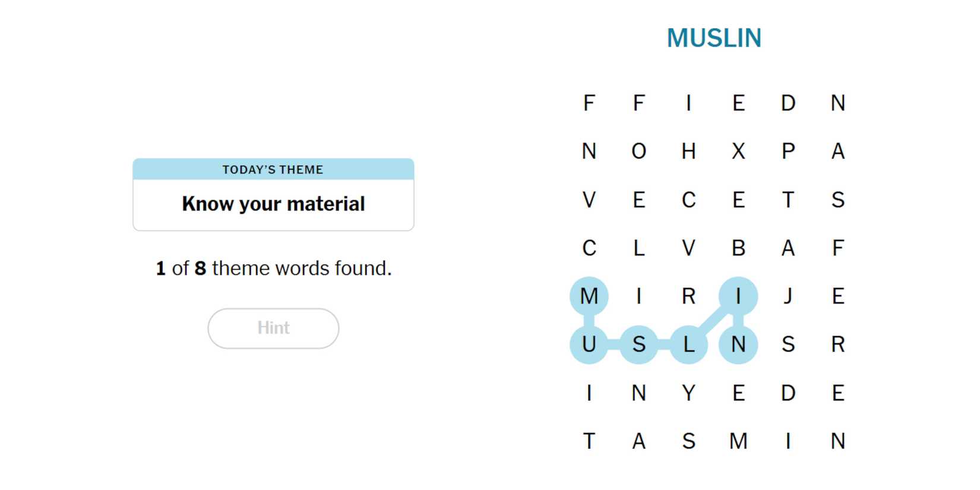
Task: Click the highlighted letter U
Action: [x=589, y=344]
